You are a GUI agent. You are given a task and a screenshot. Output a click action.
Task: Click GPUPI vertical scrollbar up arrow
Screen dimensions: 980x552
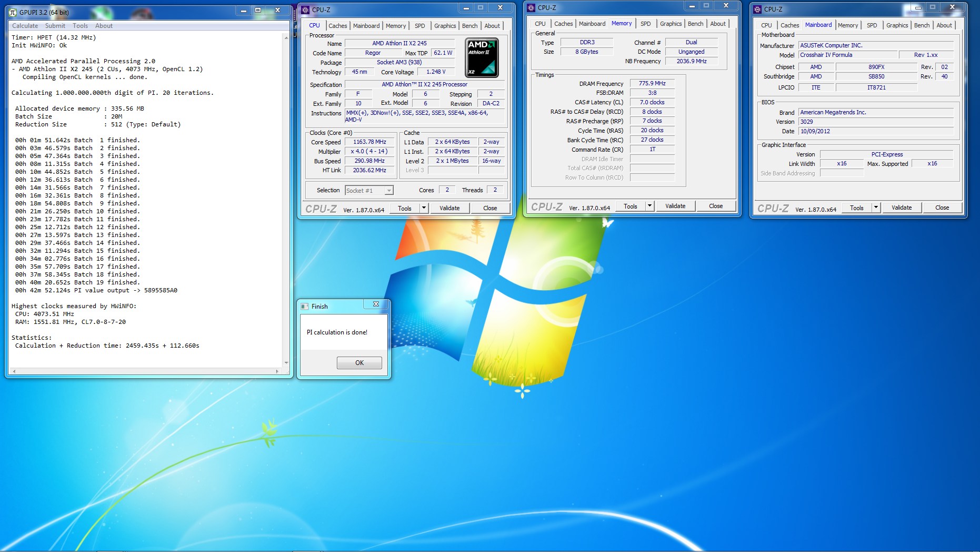[286, 37]
